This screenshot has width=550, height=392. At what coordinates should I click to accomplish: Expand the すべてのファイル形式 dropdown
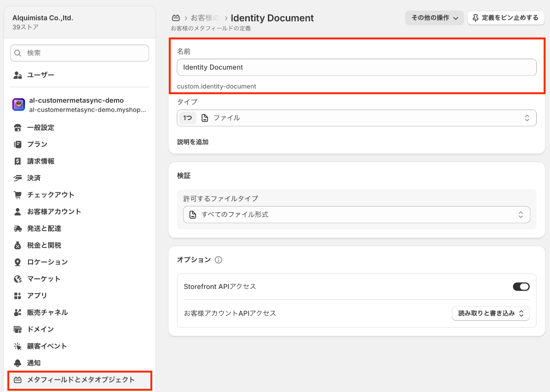click(357, 215)
